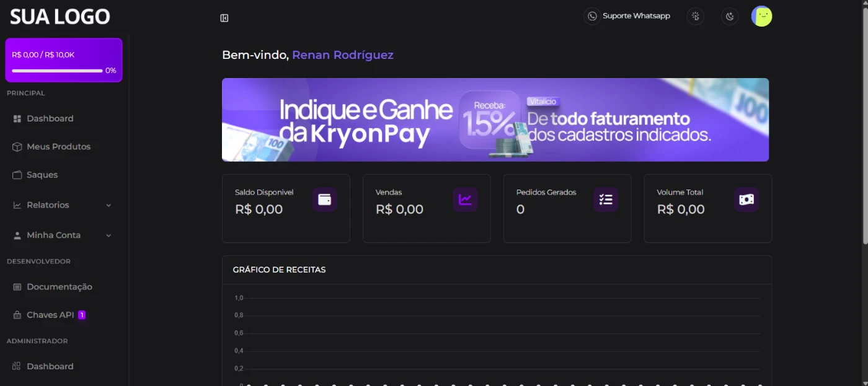Click the checklist icon on Pedidos Gerados

606,200
